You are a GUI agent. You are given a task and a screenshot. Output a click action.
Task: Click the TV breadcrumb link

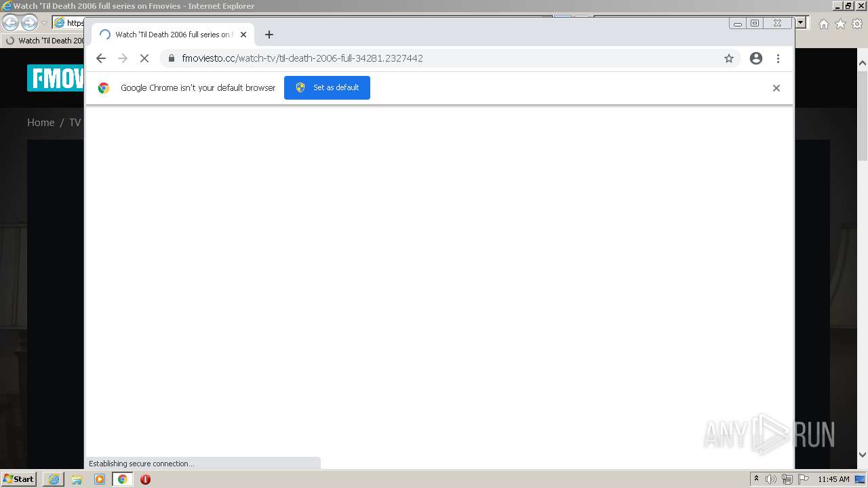(x=75, y=123)
